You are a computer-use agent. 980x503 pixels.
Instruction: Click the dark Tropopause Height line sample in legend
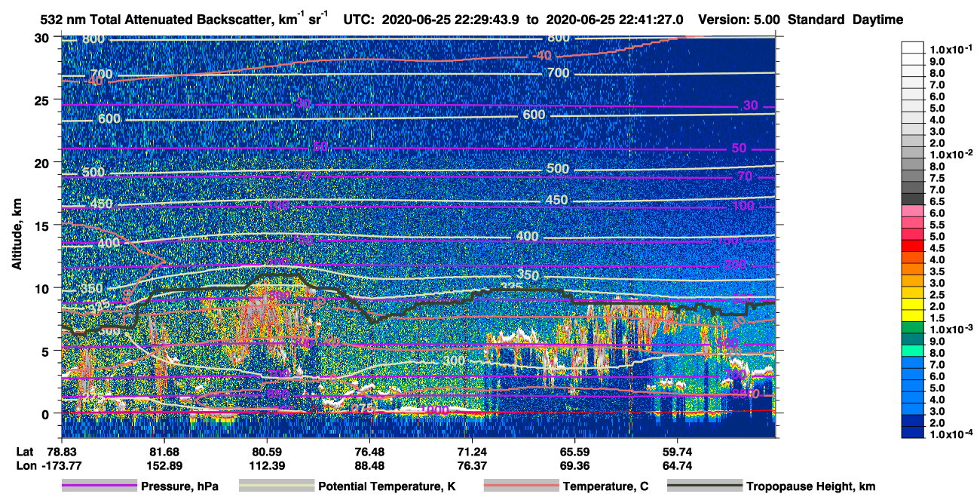click(703, 486)
